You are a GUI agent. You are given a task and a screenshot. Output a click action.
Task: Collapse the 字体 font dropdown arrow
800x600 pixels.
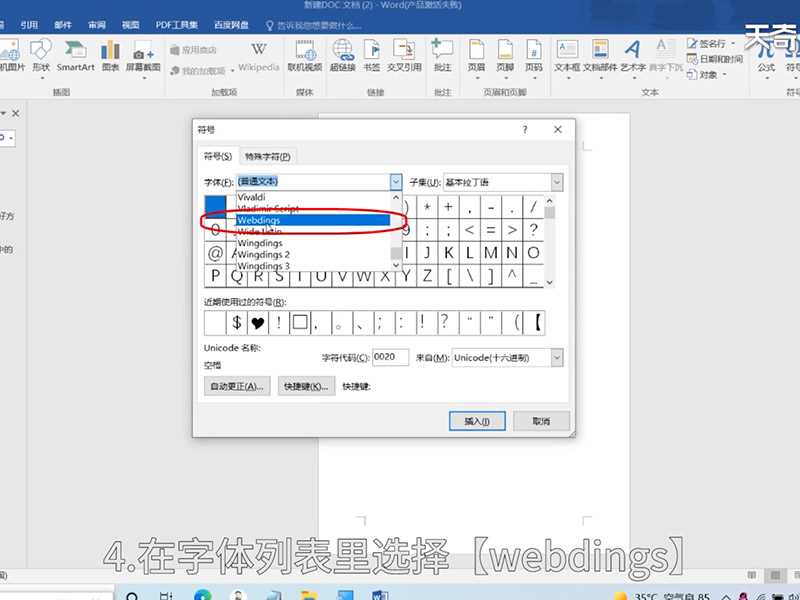click(396, 182)
